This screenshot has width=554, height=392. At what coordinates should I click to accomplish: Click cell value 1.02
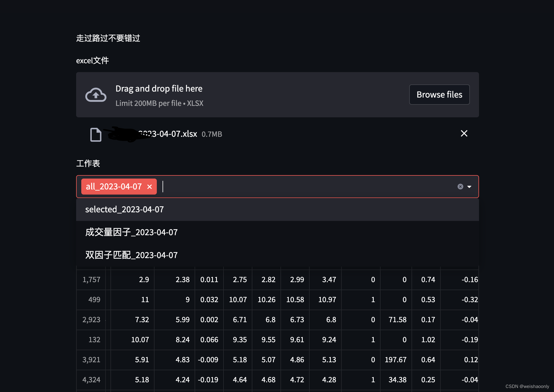pyautogui.click(x=426, y=340)
